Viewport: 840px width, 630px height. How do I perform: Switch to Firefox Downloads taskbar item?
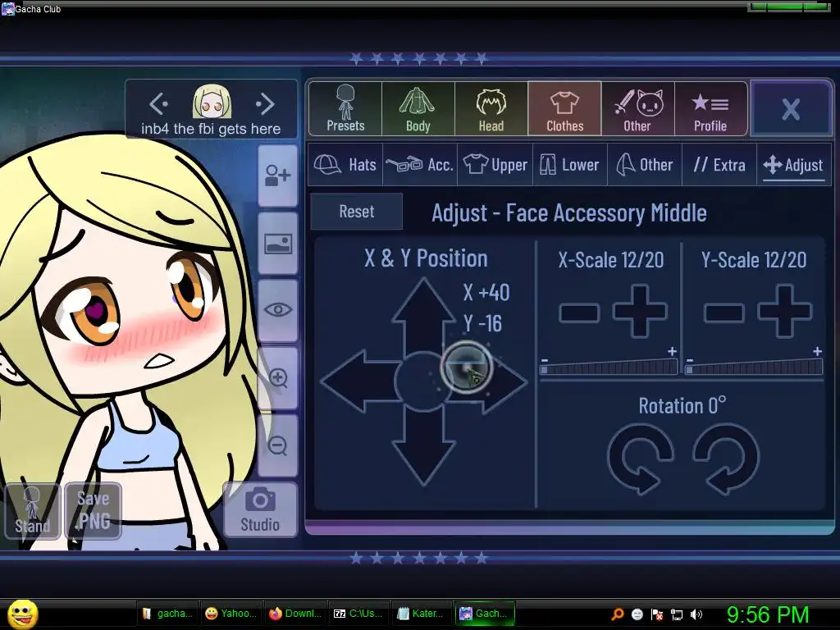click(294, 614)
